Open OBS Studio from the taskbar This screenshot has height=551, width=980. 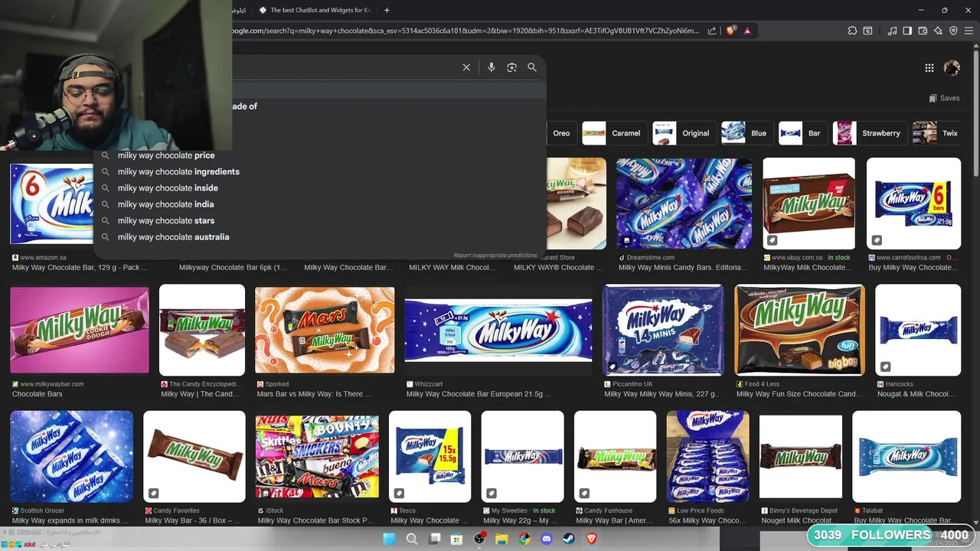(479, 539)
